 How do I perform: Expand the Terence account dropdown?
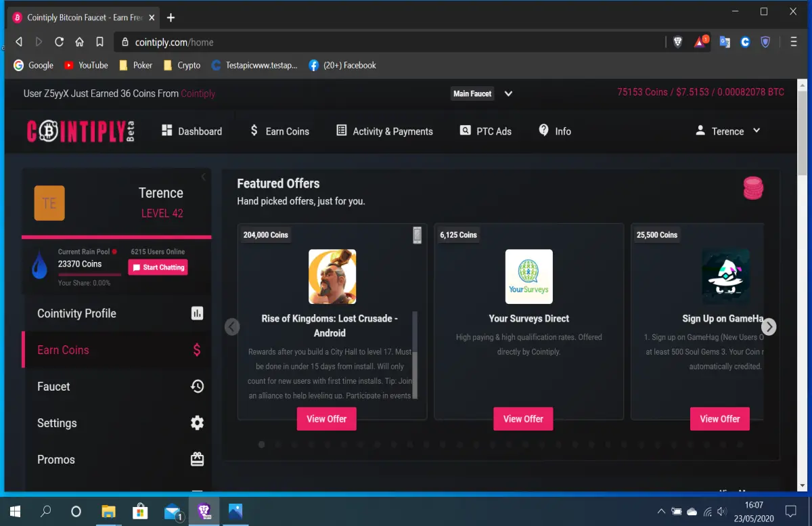pos(728,131)
